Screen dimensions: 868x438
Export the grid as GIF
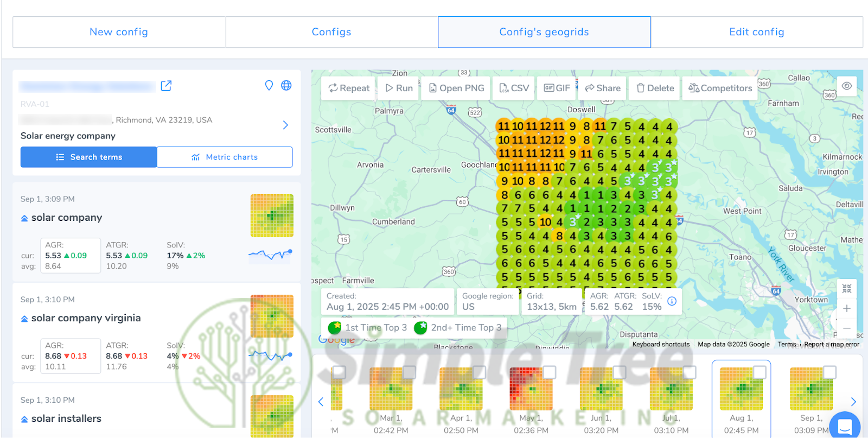coord(557,88)
